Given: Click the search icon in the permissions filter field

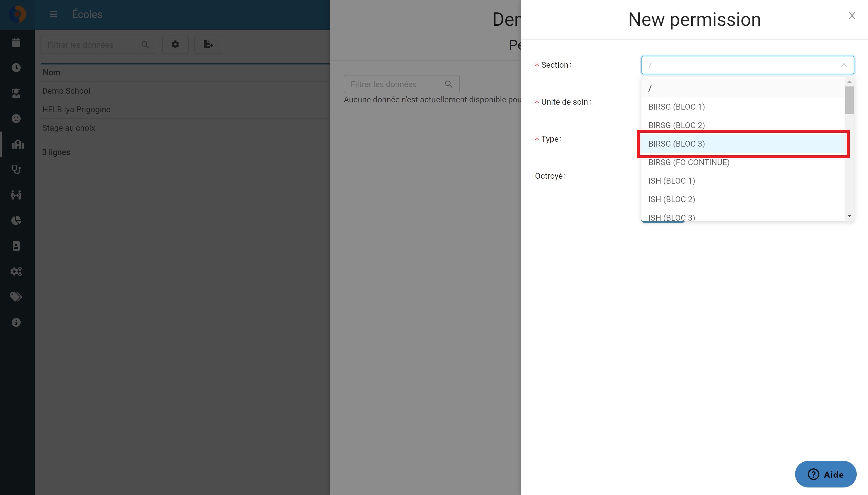Looking at the screenshot, I should point(449,84).
